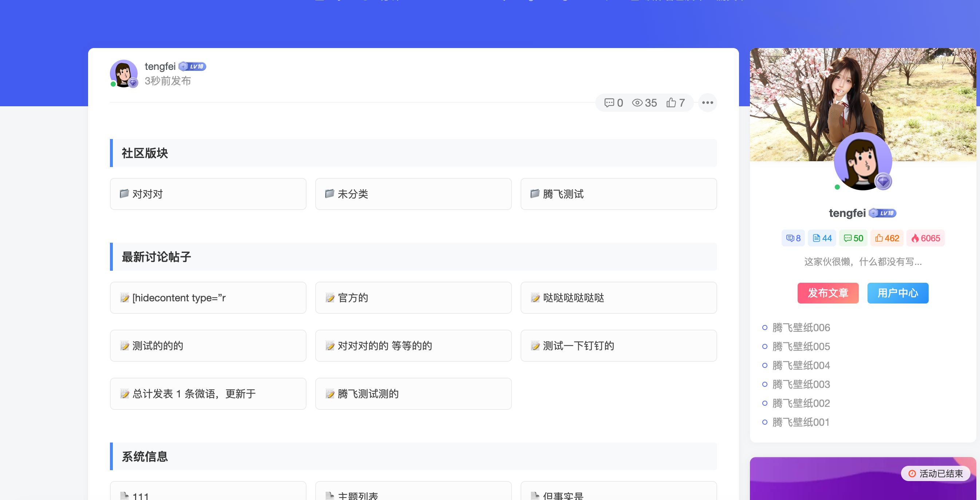Viewport: 980px width, 500px height.
Task: Open the 哒哒哒哒哒哒 discussion post
Action: point(619,298)
